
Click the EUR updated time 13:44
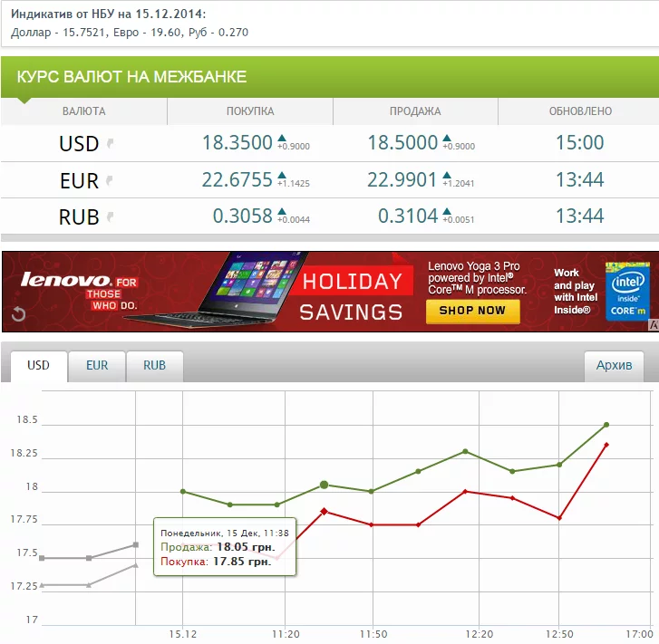[x=580, y=180]
